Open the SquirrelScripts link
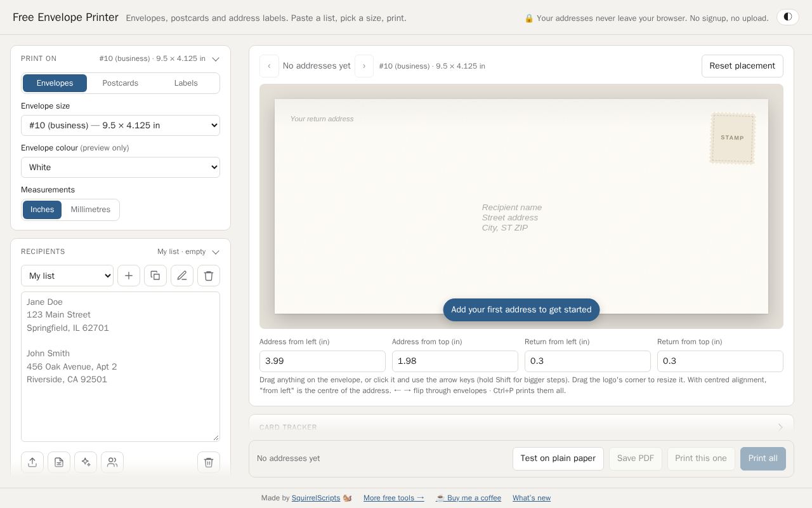This screenshot has width=812, height=508. point(316,498)
